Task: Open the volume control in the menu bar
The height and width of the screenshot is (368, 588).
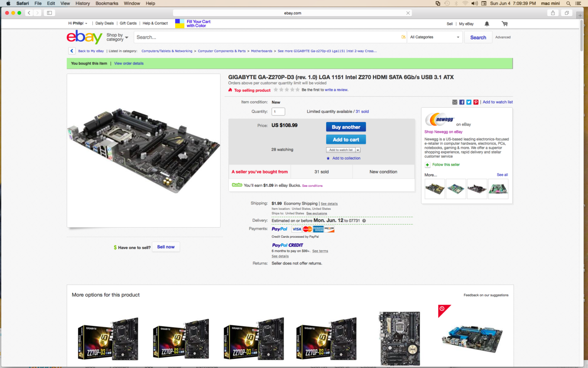Action: (475, 3)
